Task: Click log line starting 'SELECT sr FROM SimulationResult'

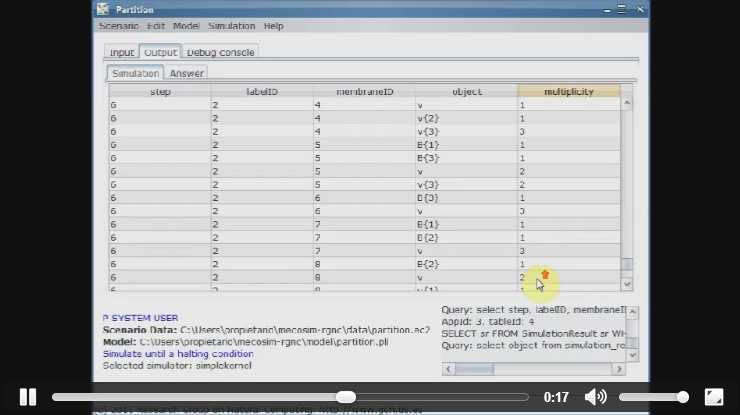Action: tap(533, 333)
